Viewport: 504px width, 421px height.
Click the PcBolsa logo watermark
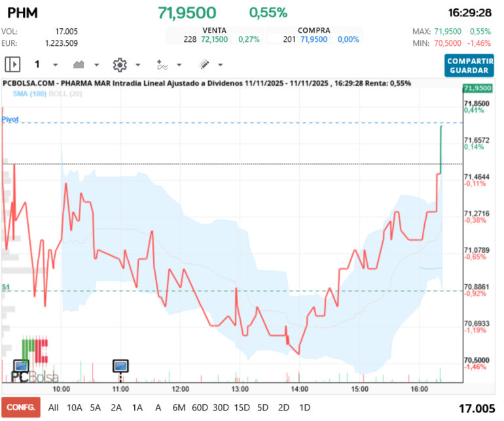click(35, 376)
